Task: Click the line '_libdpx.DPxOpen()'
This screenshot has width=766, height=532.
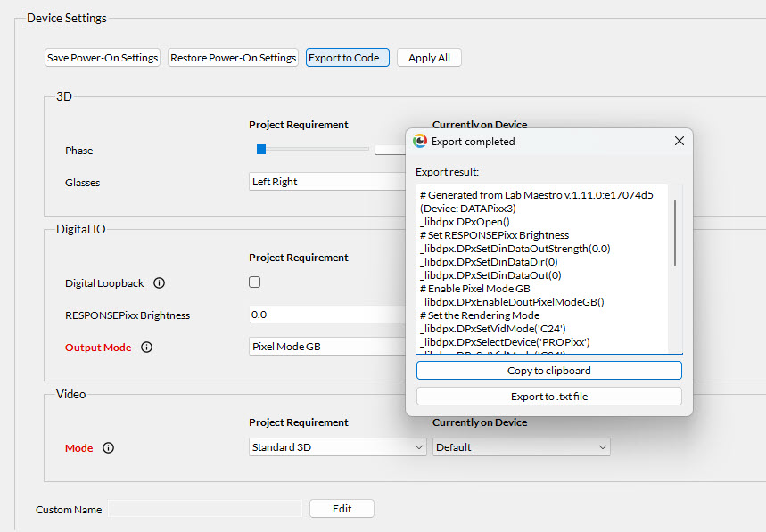Action: point(465,222)
